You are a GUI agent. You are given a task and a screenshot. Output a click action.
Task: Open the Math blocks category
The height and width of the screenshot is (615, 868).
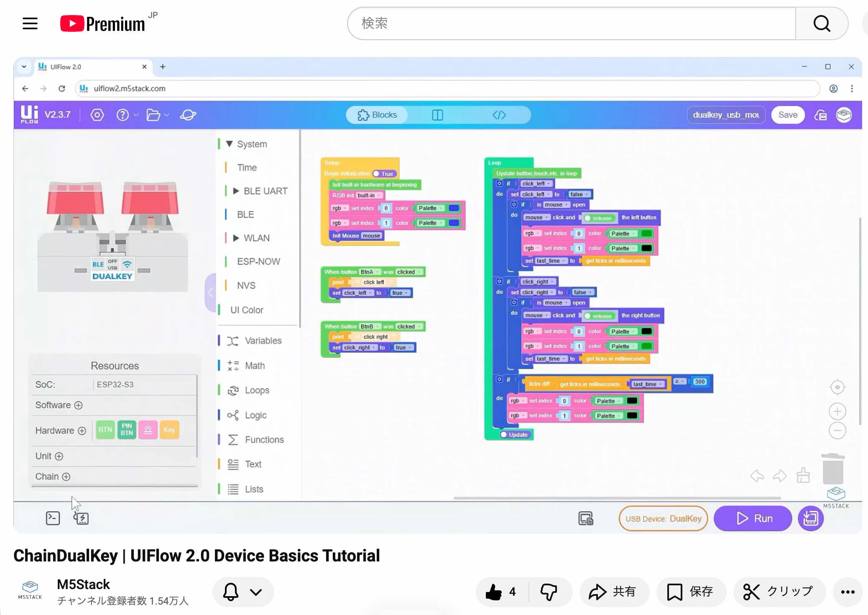[255, 366]
